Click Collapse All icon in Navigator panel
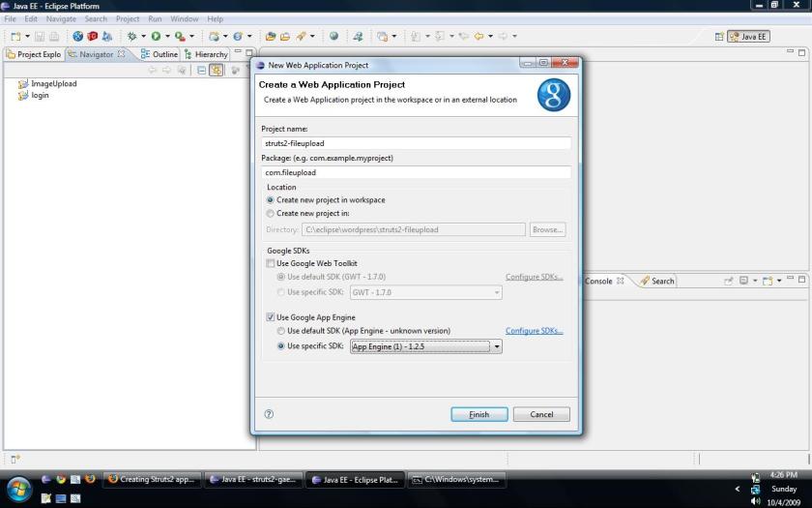The image size is (812, 508). tap(201, 70)
